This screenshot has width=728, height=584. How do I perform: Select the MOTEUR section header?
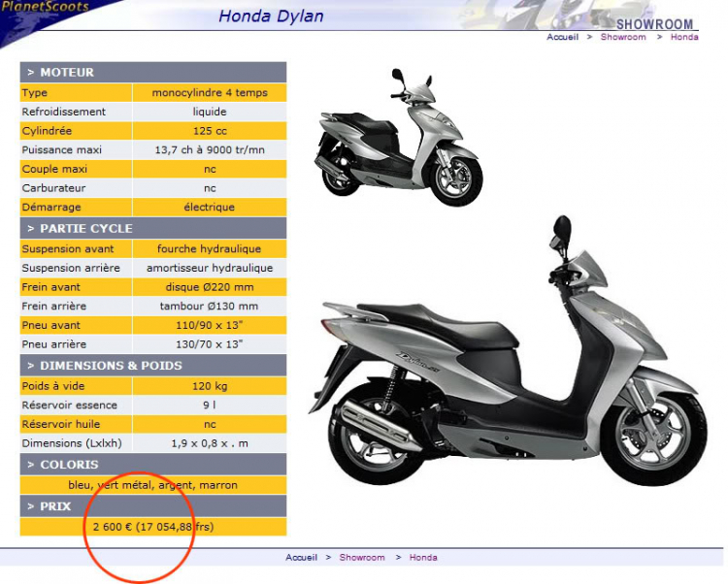point(153,73)
